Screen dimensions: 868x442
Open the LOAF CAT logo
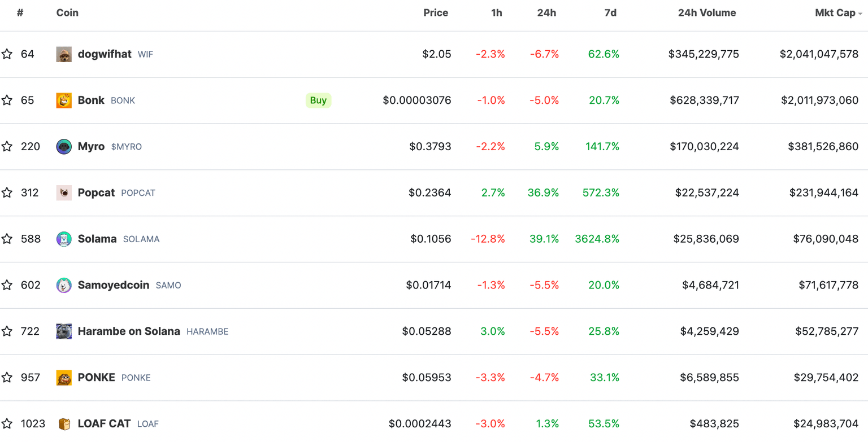click(x=64, y=424)
